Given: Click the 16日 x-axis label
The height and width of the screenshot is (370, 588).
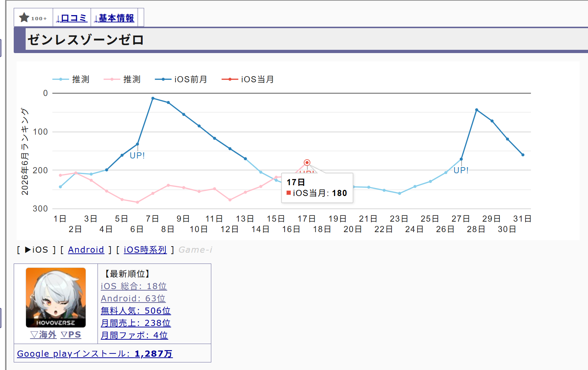Looking at the screenshot, I should [291, 229].
